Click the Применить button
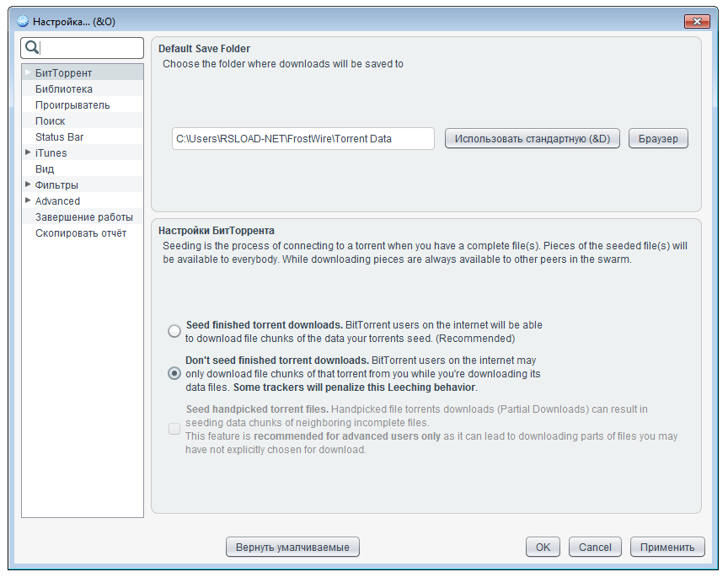The height and width of the screenshot is (577, 728). pyautogui.click(x=667, y=547)
